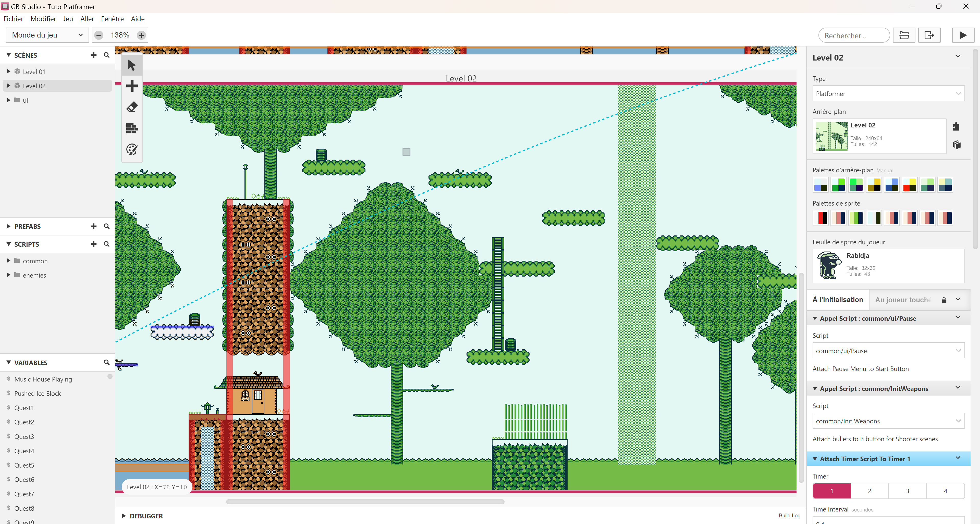Add a new scene with plus
The height and width of the screenshot is (524, 980).
[x=94, y=55]
